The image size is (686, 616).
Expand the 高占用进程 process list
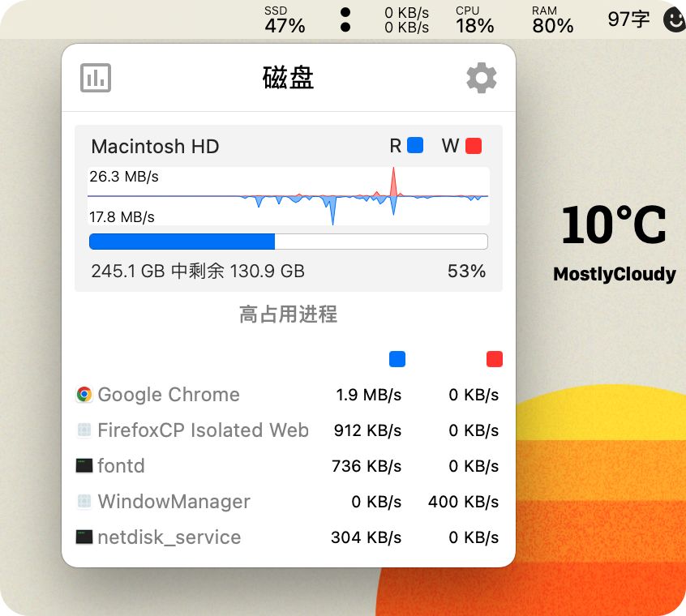click(x=287, y=314)
